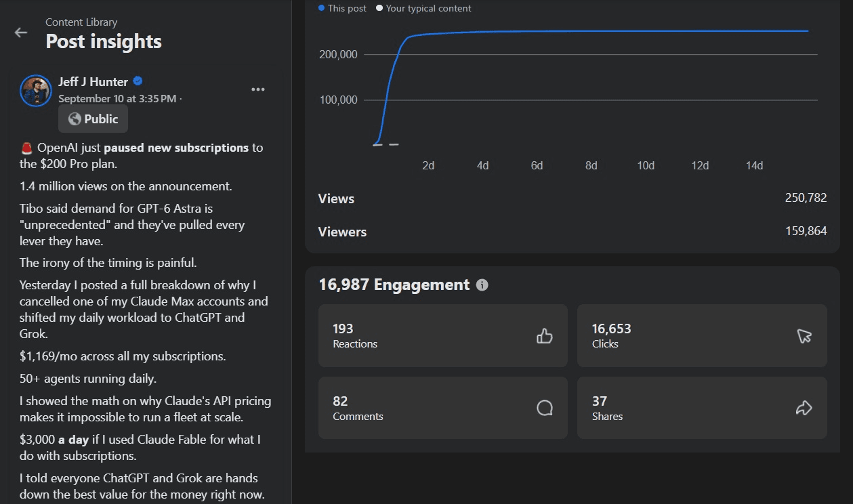Click the 'paused new subscriptions' bold text
Viewport: 853px width, 504px height.
point(176,148)
